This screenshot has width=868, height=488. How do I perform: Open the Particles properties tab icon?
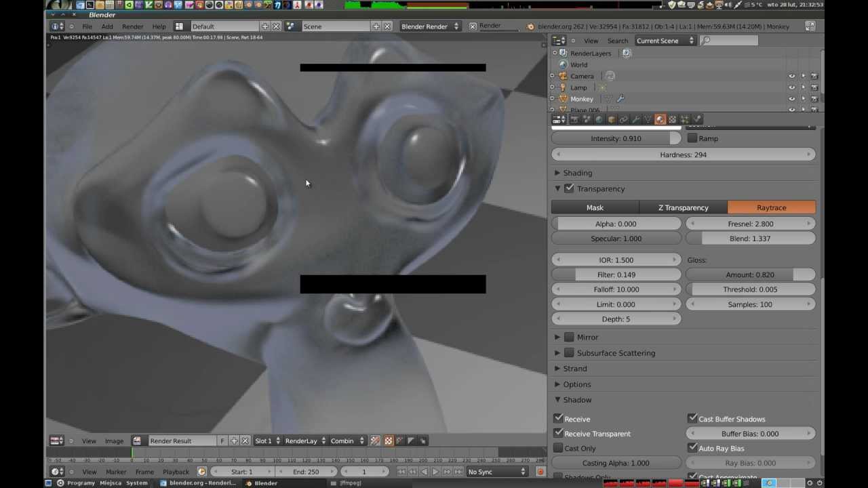(684, 119)
